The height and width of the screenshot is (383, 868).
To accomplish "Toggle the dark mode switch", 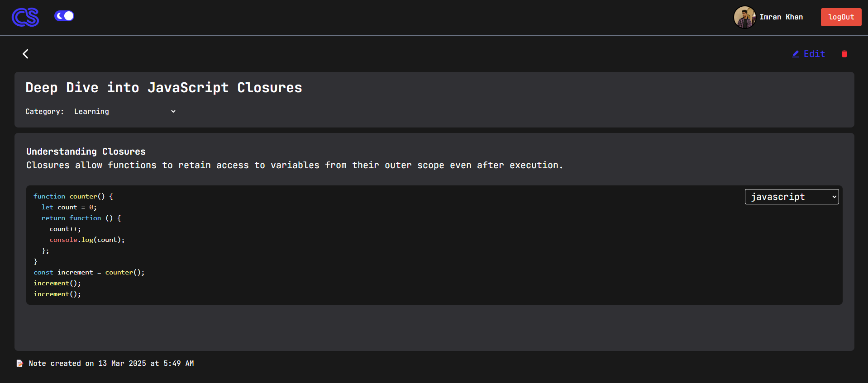I will pyautogui.click(x=64, y=16).
